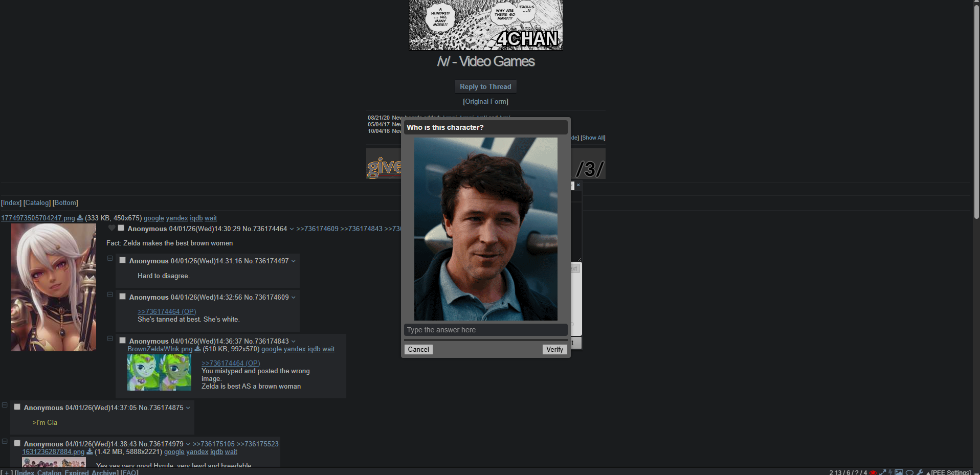Follow backlink >>736174609 on OP post

click(317, 229)
